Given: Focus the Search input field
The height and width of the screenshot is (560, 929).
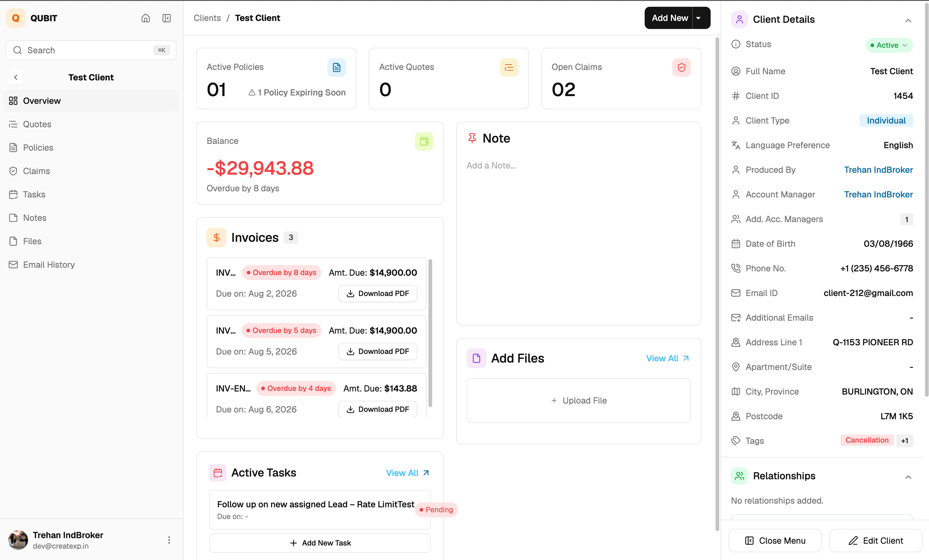Looking at the screenshot, I should pos(91,50).
